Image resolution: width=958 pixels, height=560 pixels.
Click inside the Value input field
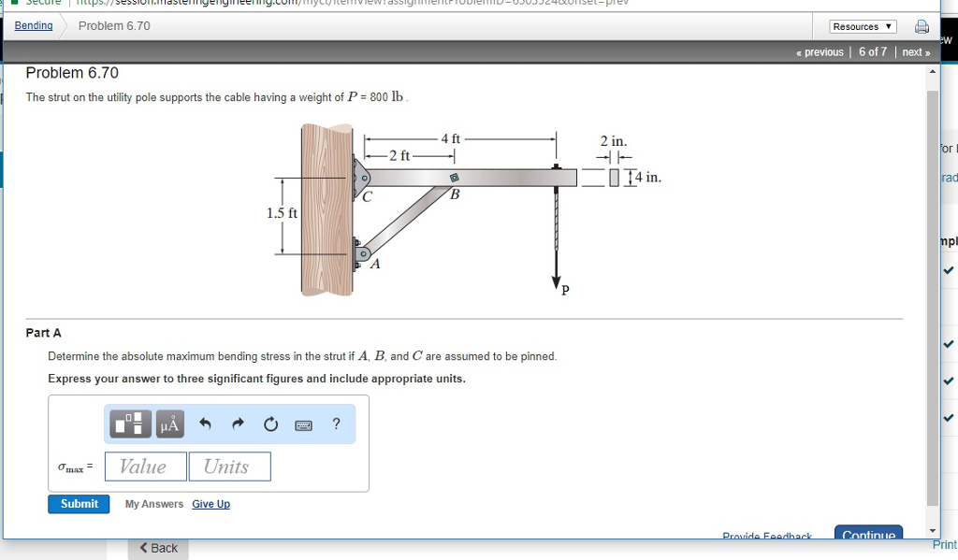coord(145,466)
